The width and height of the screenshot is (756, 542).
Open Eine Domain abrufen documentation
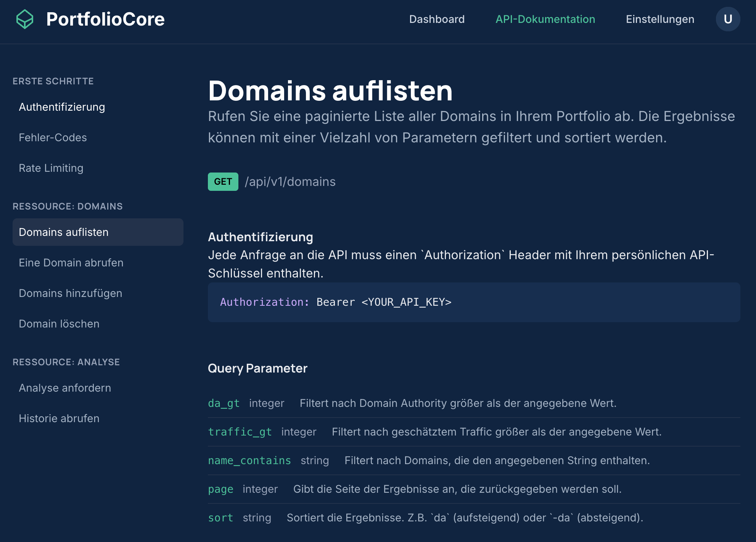pyautogui.click(x=71, y=263)
